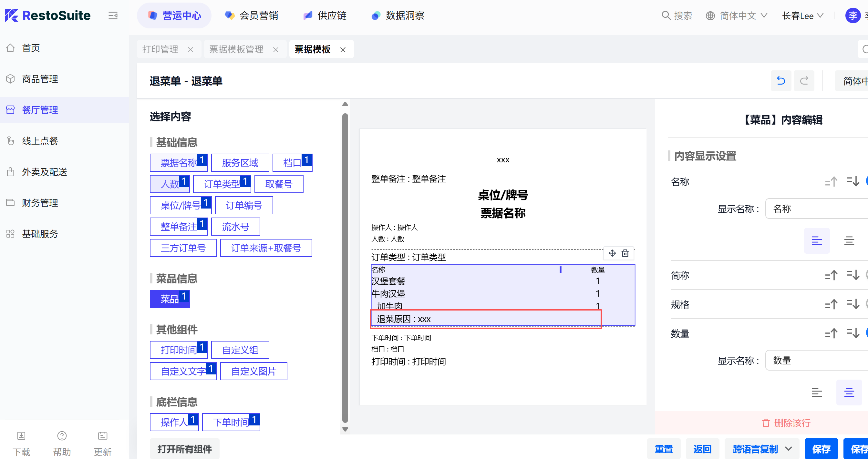The image size is (868, 459).
Task: Move 规格 row down with arrow icon
Action: (853, 304)
